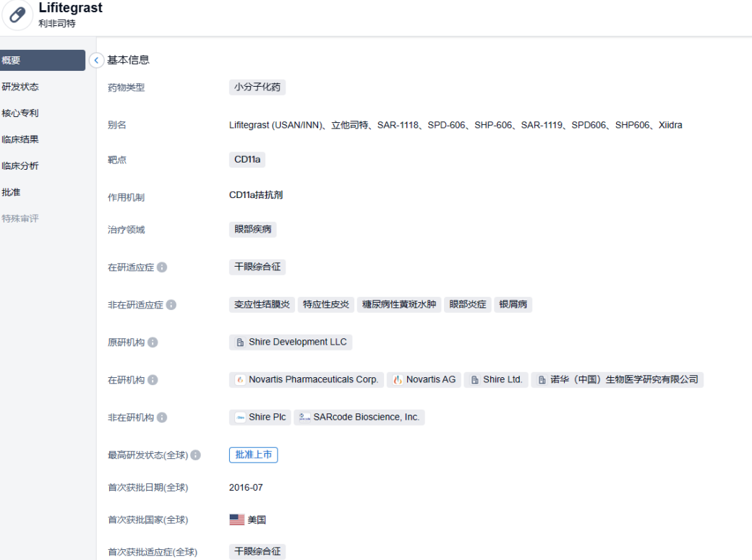Click the 批准上市 status badge
The width and height of the screenshot is (752, 560).
point(253,455)
